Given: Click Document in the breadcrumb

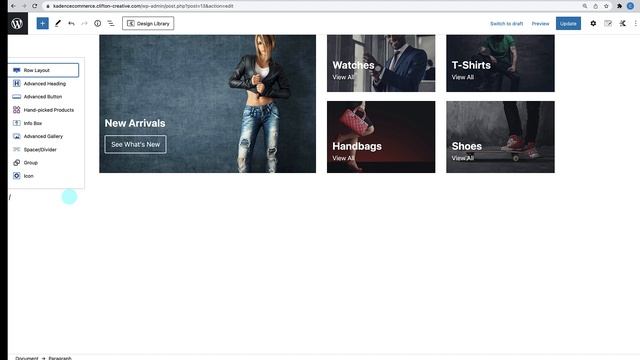Looking at the screenshot, I should pos(27,358).
